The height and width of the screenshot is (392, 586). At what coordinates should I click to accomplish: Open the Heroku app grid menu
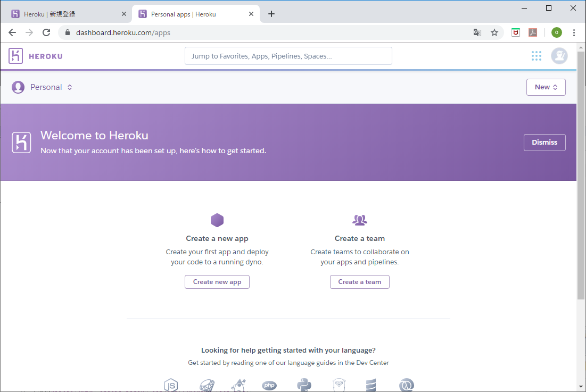[537, 56]
